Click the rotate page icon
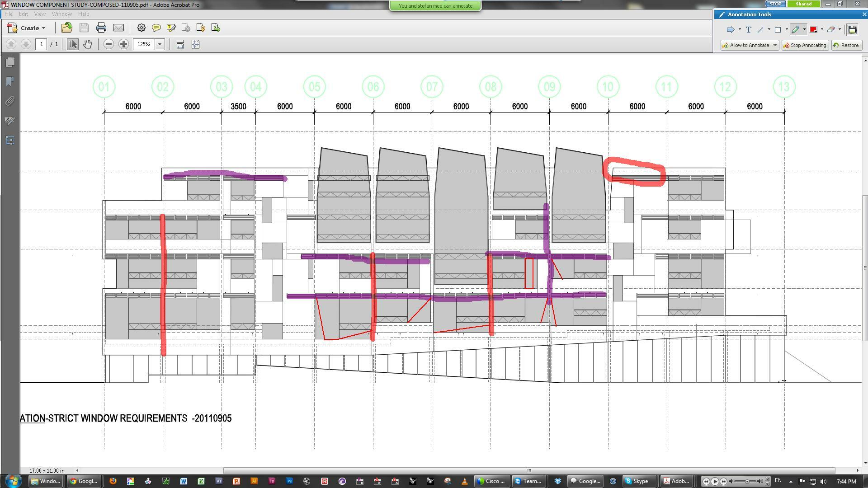This screenshot has height=488, width=868. [x=201, y=28]
